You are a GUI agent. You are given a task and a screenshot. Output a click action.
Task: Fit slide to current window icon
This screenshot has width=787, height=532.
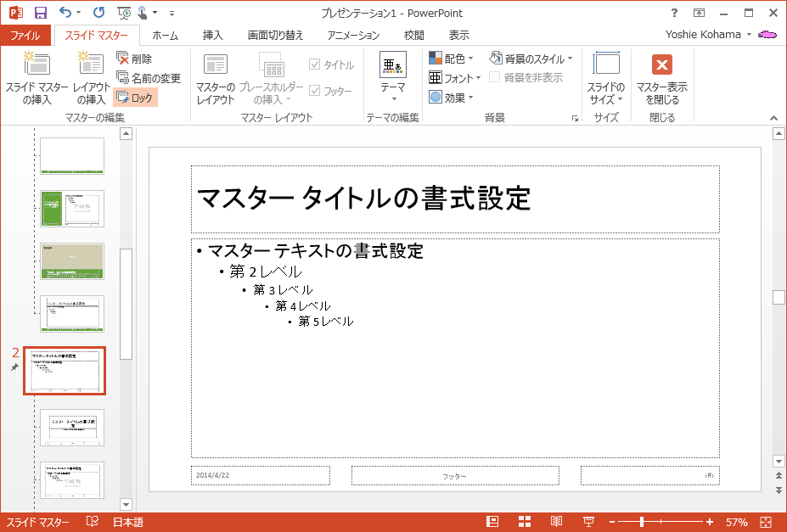click(x=766, y=522)
